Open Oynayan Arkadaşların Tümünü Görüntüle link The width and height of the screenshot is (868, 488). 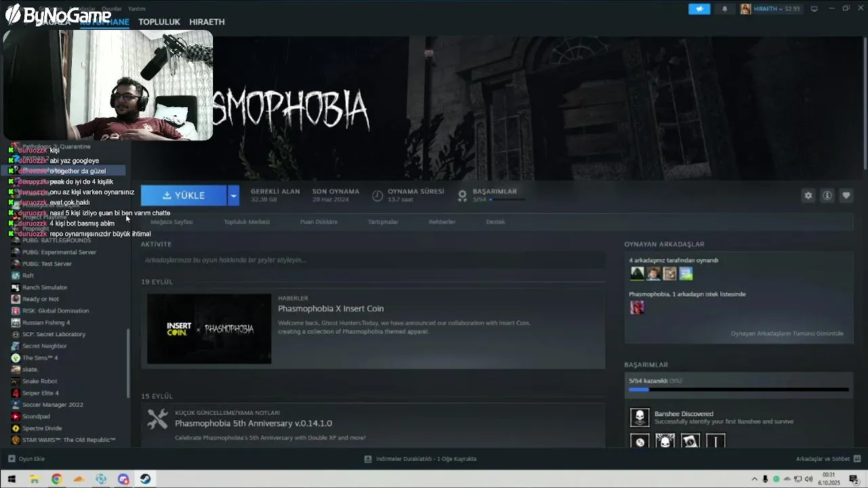click(x=787, y=333)
